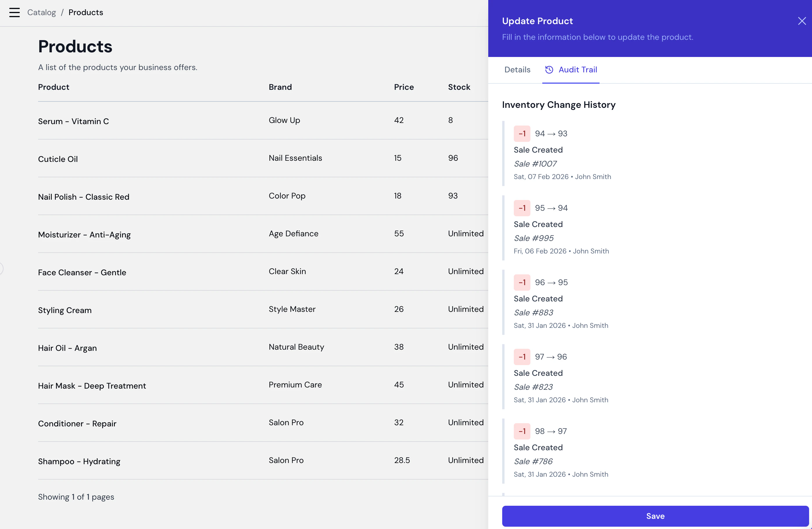Click the -1 badge on Sale #1007 entry
The image size is (812, 529).
pyautogui.click(x=522, y=133)
